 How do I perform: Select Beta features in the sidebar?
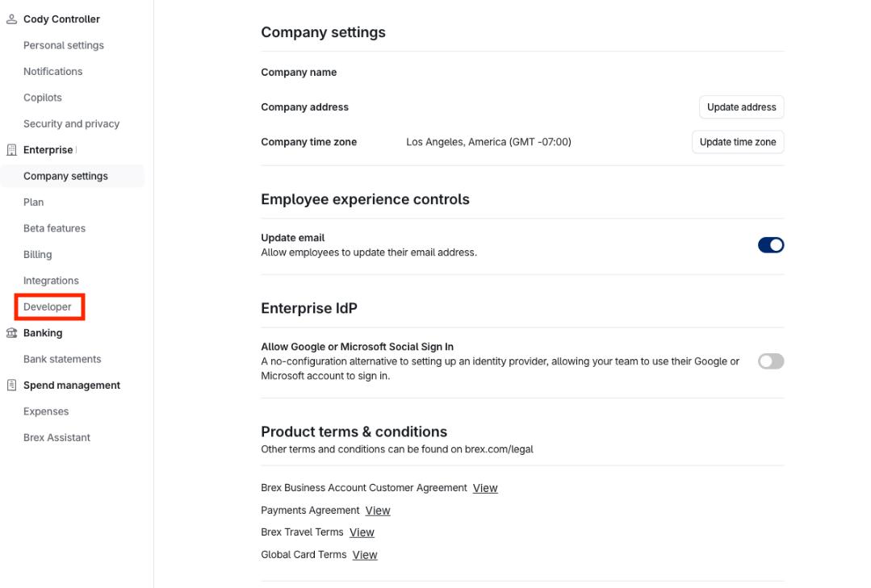(54, 228)
